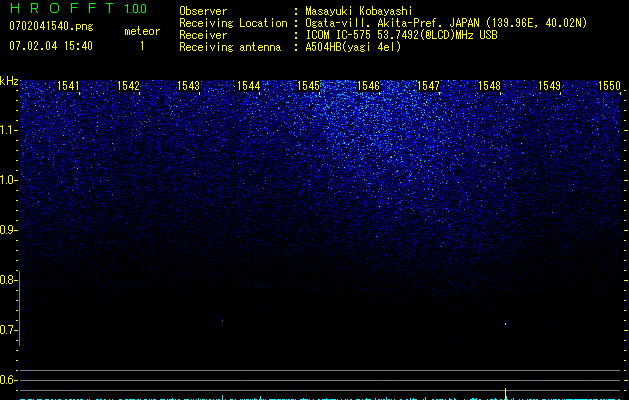Screen dimensions: 629x400
Task: Click the Observer field label
Action: (x=203, y=11)
